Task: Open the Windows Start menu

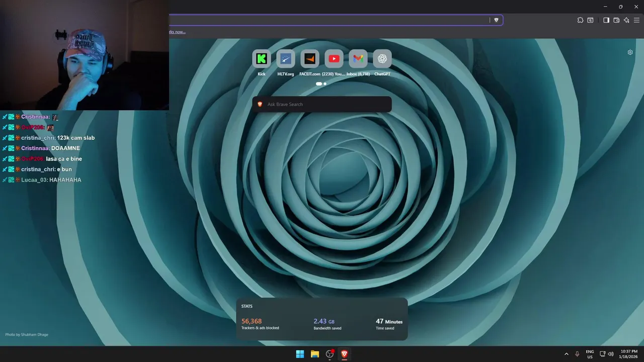Action: click(300, 354)
